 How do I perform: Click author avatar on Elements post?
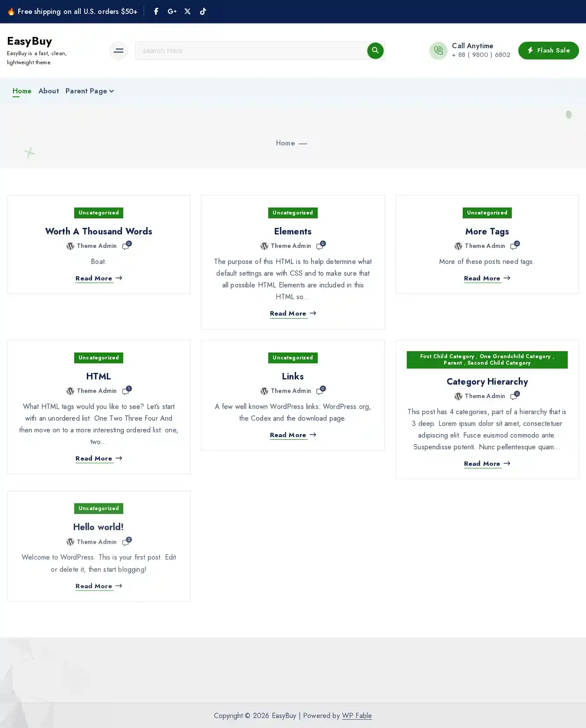[x=264, y=246]
